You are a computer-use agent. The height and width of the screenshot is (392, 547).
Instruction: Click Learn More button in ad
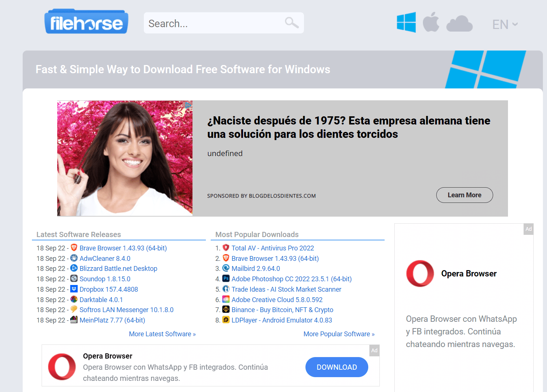click(465, 195)
